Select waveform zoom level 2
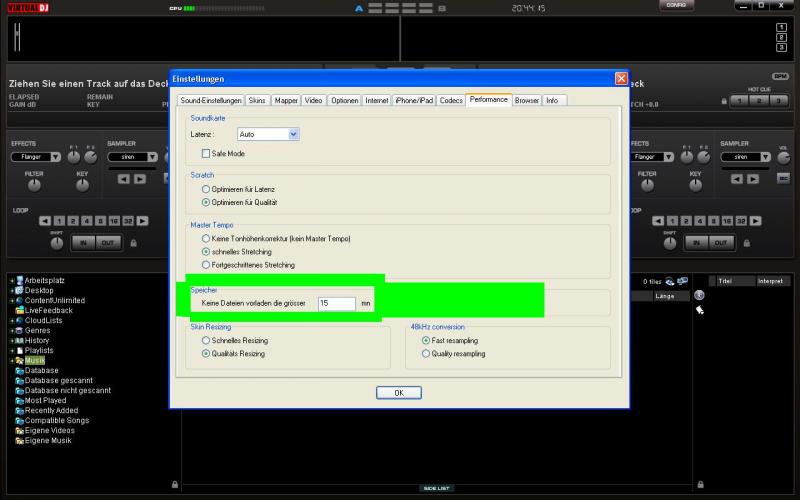The width and height of the screenshot is (800, 500). pyautogui.click(x=781, y=37)
